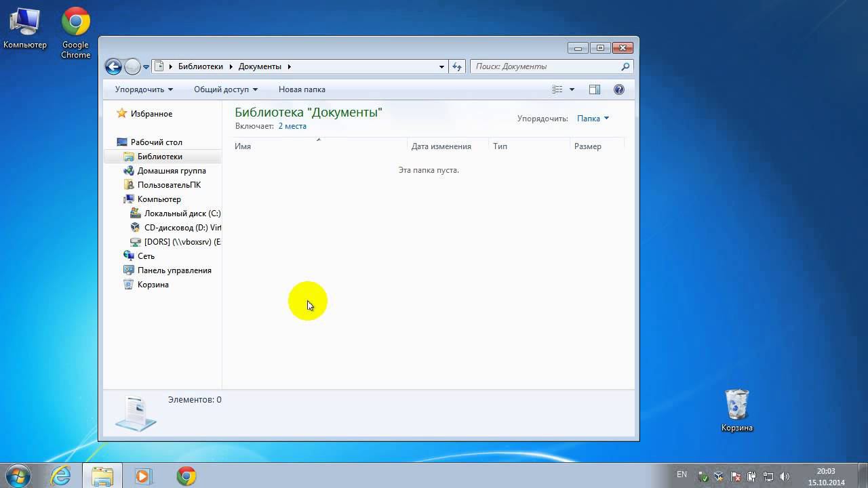
Task: Click the Корзина icon in the navigation pane
Action: [x=129, y=285]
